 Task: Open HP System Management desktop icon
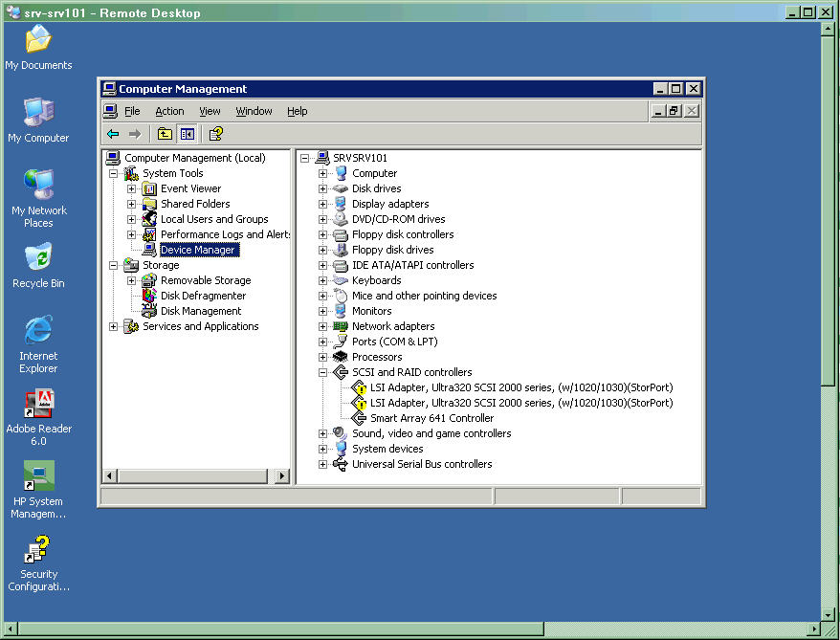tap(38, 476)
